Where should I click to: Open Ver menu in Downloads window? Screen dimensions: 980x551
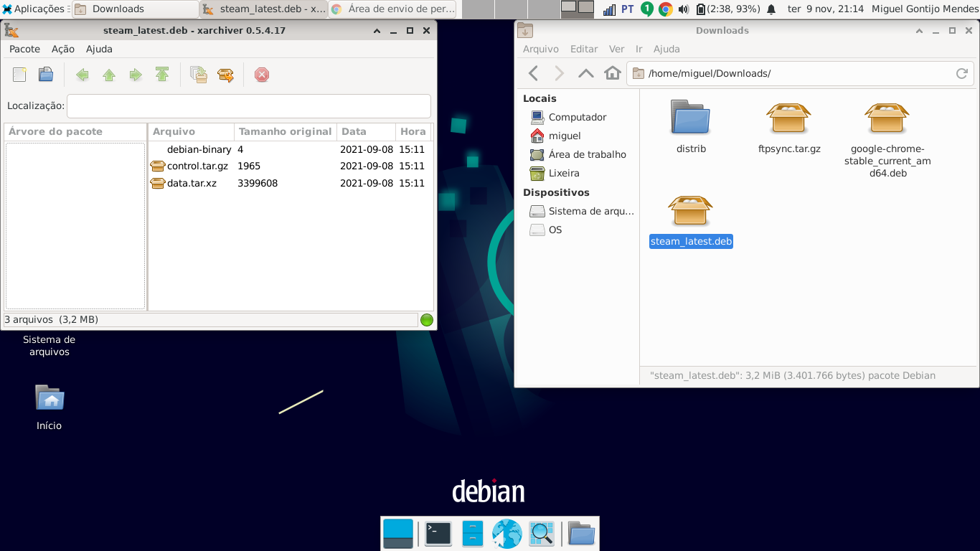point(617,49)
